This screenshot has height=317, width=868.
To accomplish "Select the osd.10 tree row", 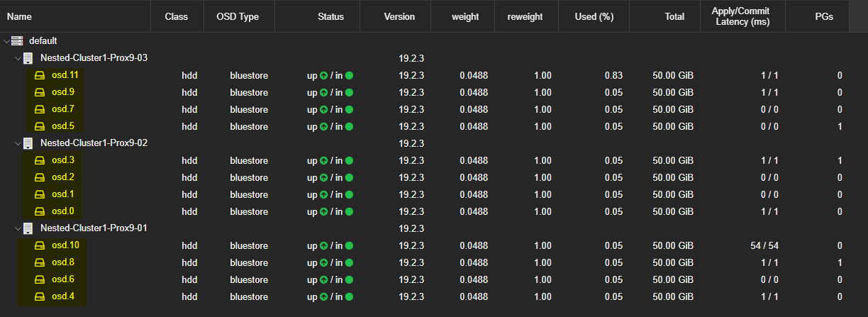I will point(434,245).
